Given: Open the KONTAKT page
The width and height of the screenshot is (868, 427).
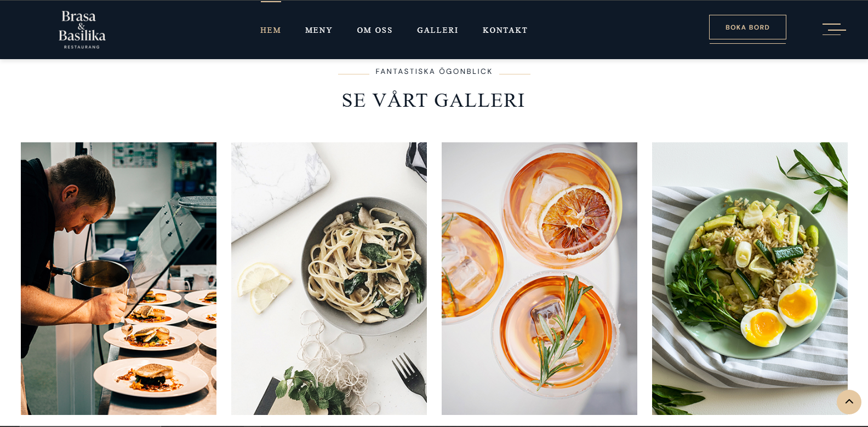Looking at the screenshot, I should pos(505,30).
